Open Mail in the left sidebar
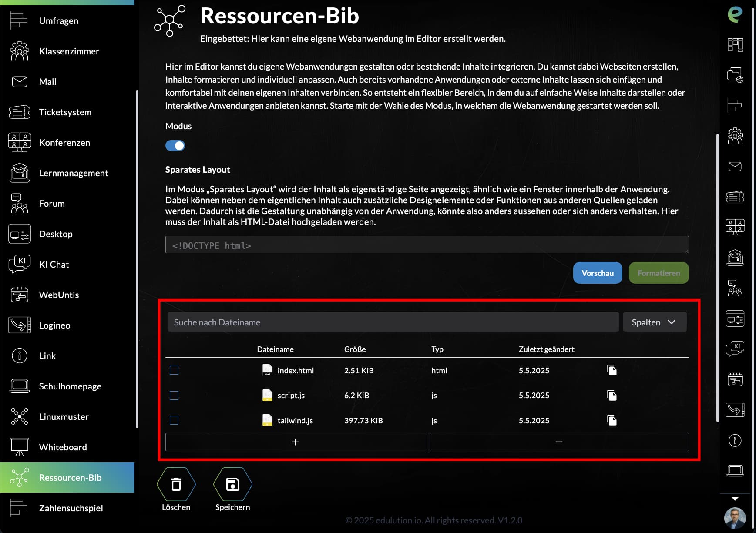The image size is (756, 533). [x=67, y=81]
